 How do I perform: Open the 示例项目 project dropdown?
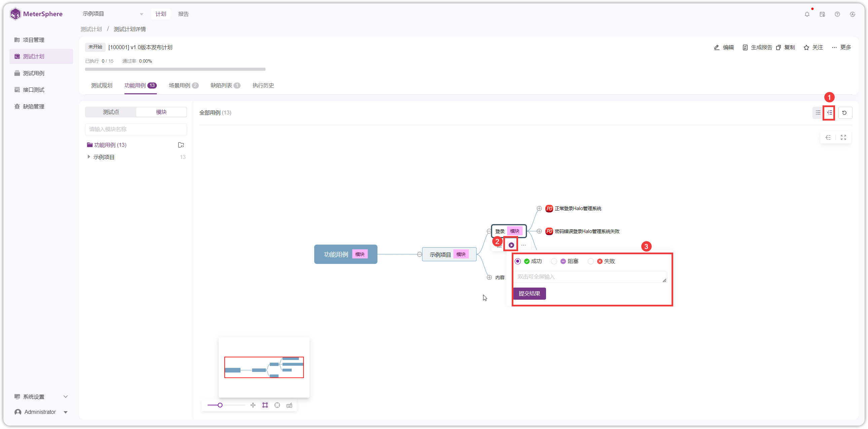coord(113,14)
